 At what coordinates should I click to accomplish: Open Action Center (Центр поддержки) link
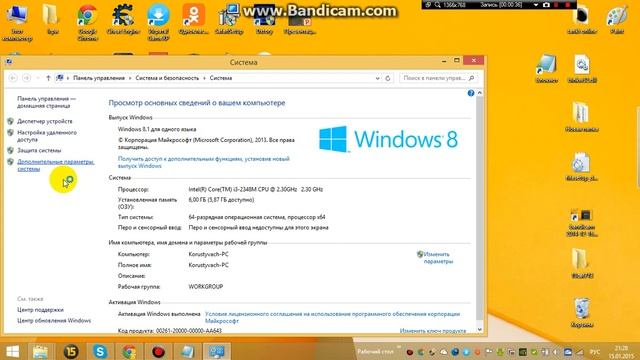(x=40, y=310)
